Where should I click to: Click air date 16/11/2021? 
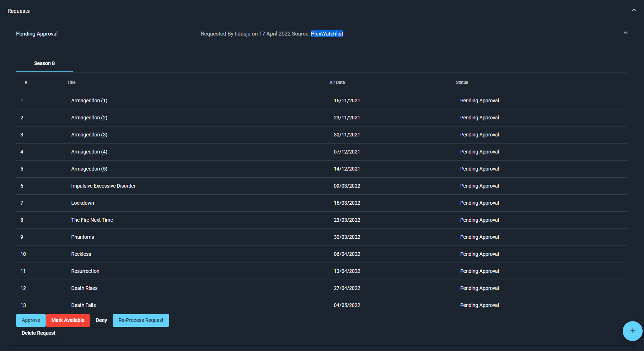[x=347, y=101]
